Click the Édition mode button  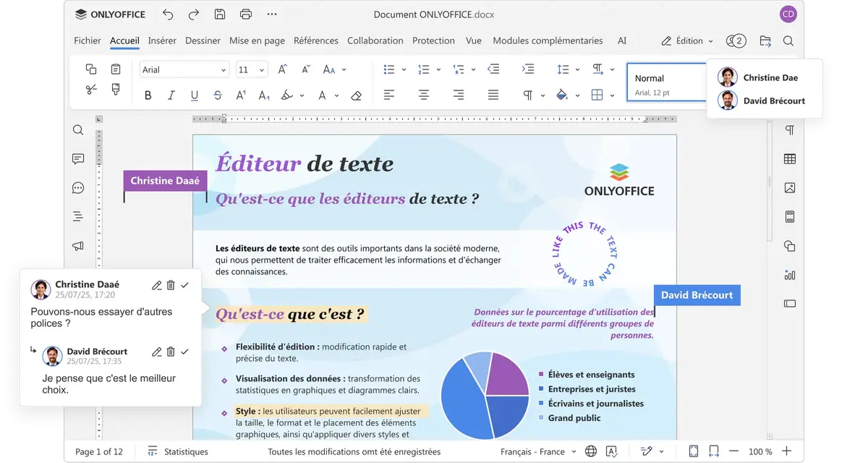pos(687,41)
